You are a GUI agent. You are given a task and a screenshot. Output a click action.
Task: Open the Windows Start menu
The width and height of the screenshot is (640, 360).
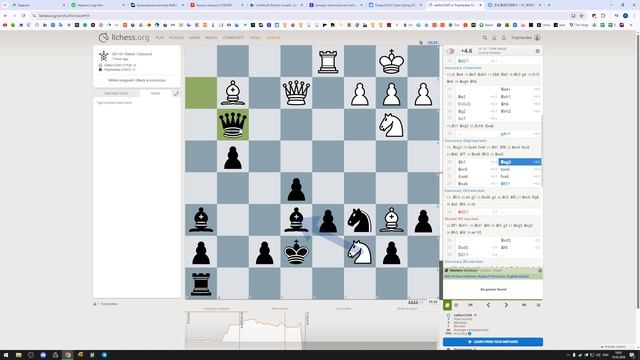tap(6, 355)
